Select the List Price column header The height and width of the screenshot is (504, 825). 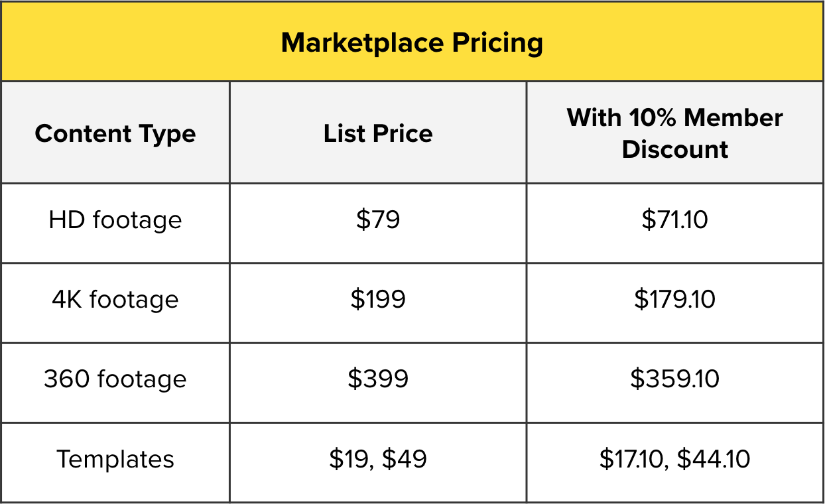pyautogui.click(x=378, y=133)
